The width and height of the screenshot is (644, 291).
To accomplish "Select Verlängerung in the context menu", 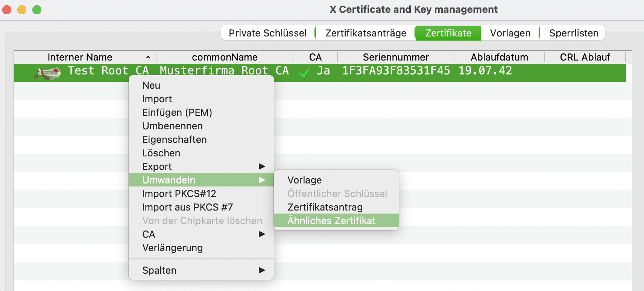I will click(x=172, y=248).
